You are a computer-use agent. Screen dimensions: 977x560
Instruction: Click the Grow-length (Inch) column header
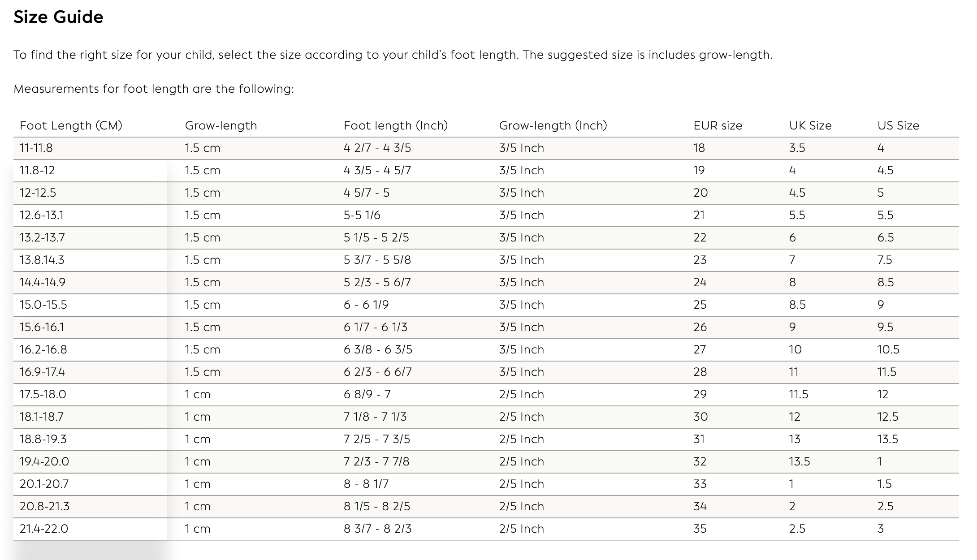pyautogui.click(x=553, y=125)
